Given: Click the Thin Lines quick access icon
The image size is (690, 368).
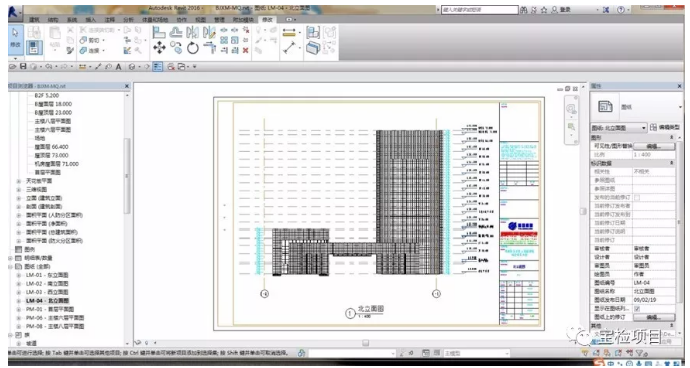Looking at the screenshot, I should tap(158, 67).
